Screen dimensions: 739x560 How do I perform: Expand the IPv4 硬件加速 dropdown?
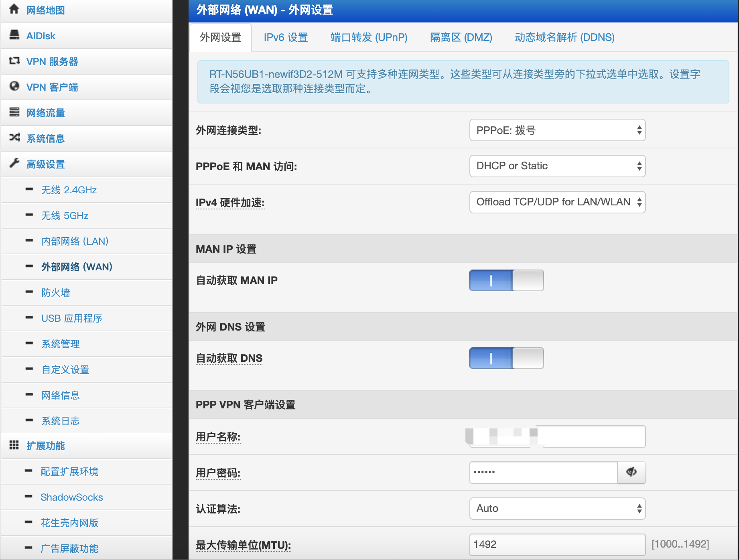[557, 202]
